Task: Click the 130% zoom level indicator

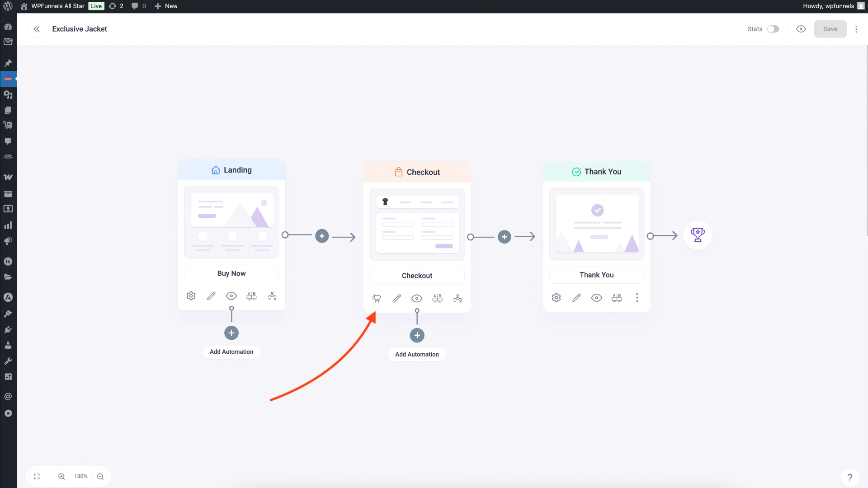Action: click(80, 476)
